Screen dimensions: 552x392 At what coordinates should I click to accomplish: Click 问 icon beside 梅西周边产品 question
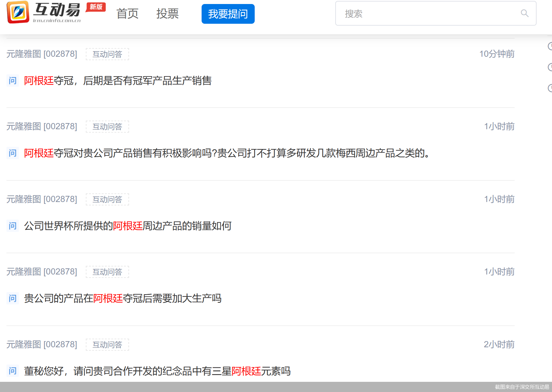coord(13,153)
